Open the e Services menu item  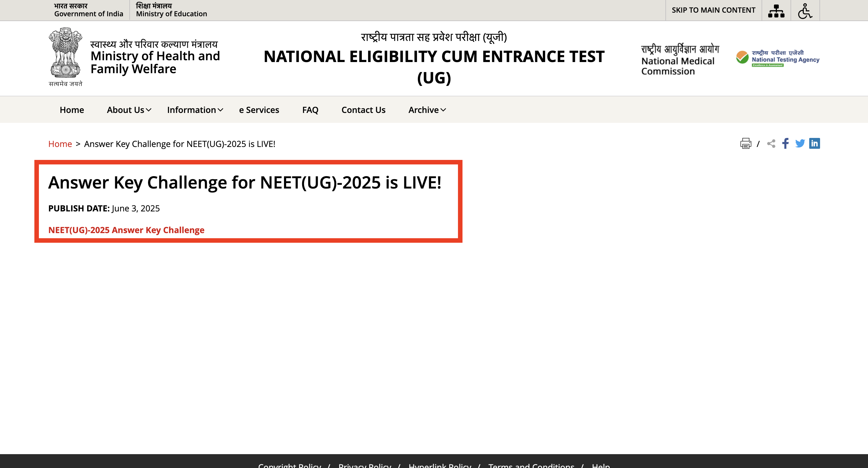point(259,110)
